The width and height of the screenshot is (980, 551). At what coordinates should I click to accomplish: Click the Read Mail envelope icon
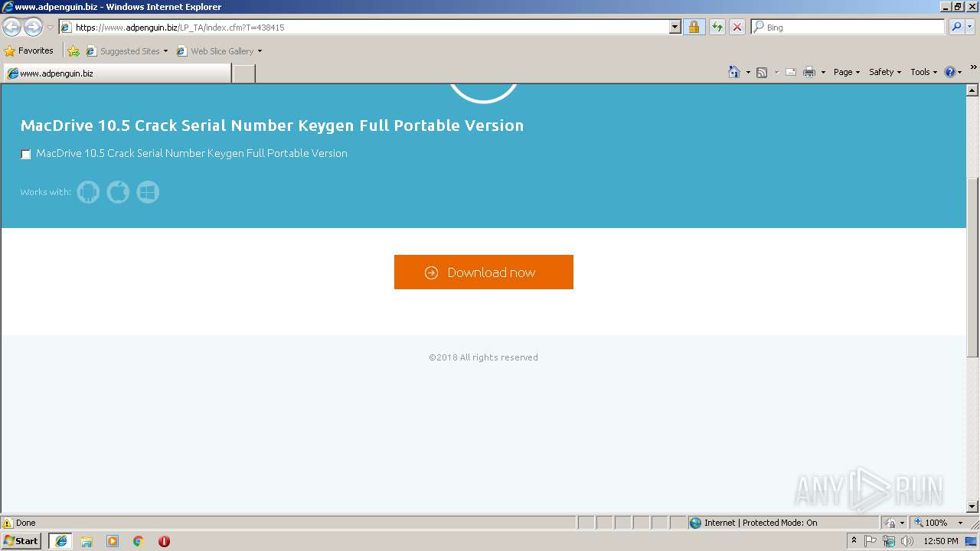(791, 72)
